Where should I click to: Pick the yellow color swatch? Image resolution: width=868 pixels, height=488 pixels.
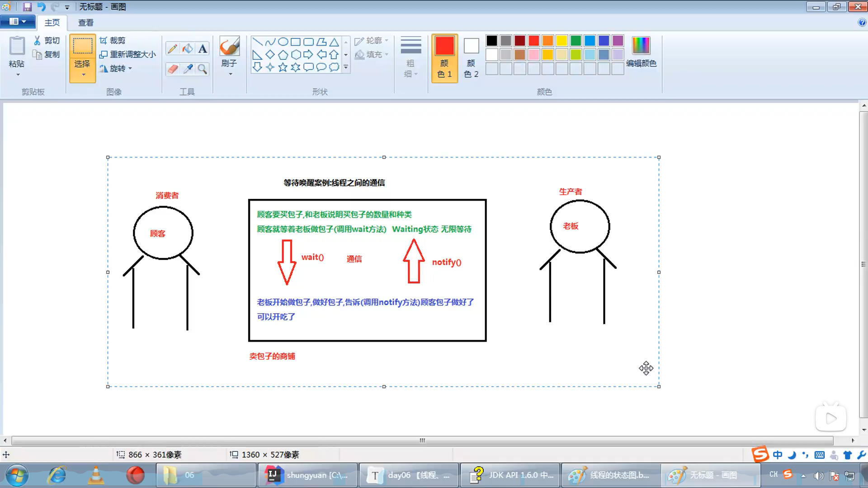(562, 41)
